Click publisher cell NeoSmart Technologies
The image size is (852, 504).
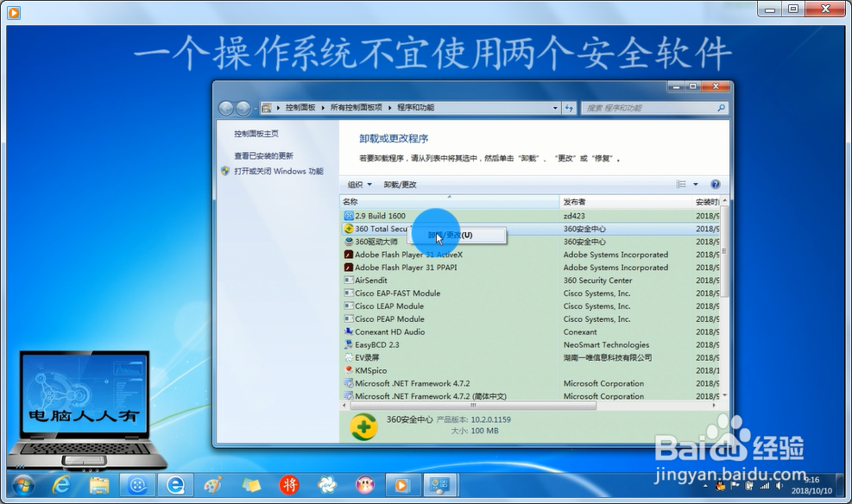(x=606, y=344)
